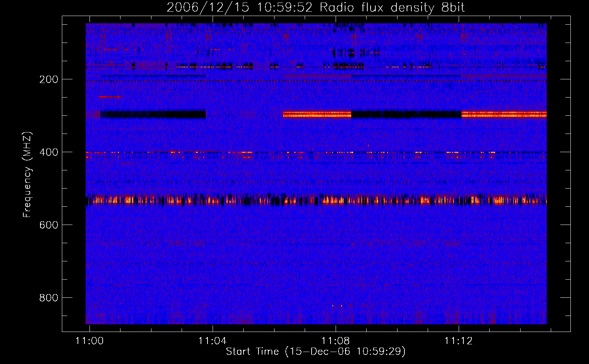Click the bright orange band near 300 MHz after 11:12
The image size is (589, 364).
[x=504, y=114]
